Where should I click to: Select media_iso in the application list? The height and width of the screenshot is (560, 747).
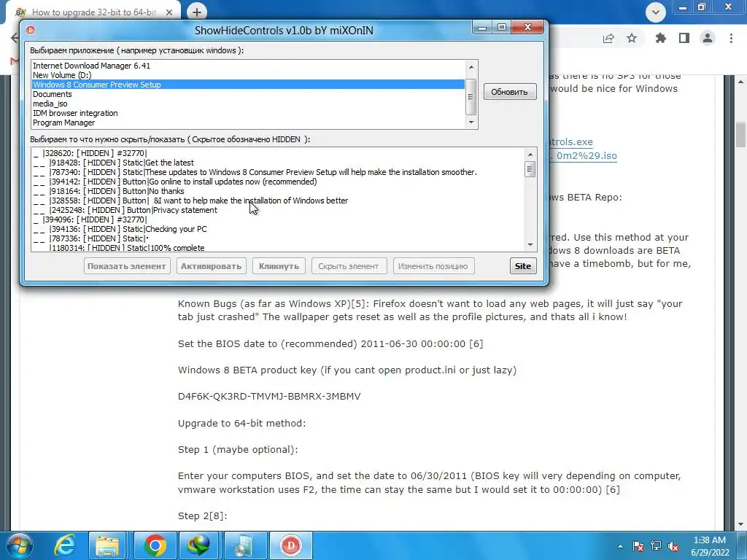[x=248, y=104]
